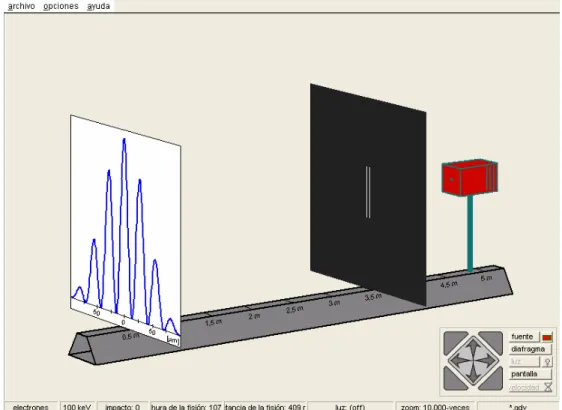The image size is (562, 410).
Task: Click the 2,5 m mark on the bench
Action: coord(295,309)
